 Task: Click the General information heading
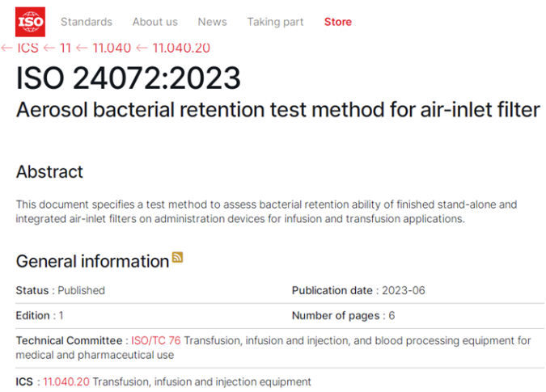click(93, 261)
